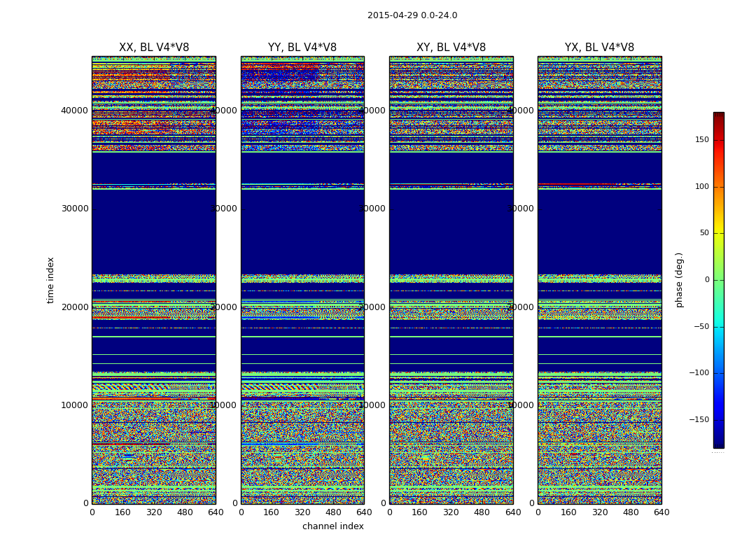Screen dimensions: 735x560
Task: Select the XX, BL V4*V8 panel title
Action: [x=154, y=48]
